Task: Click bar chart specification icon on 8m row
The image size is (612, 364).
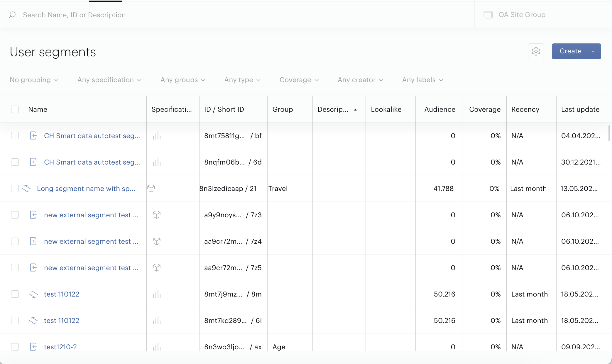Action: [157, 294]
